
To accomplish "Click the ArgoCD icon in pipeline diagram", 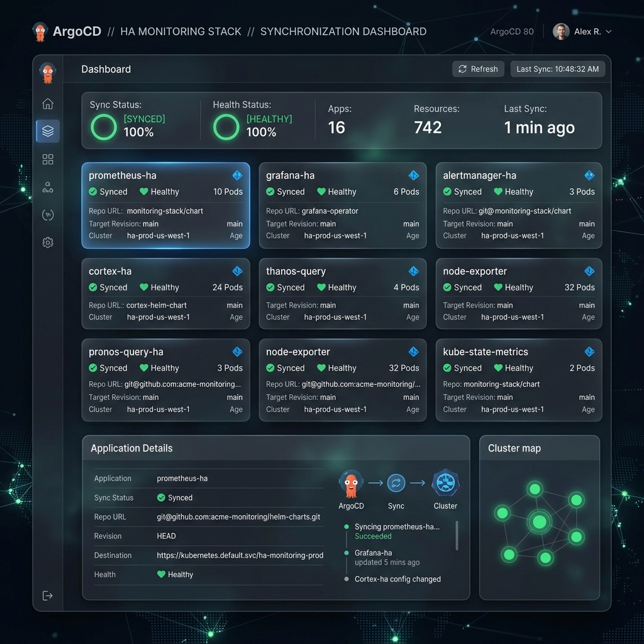I will tap(351, 484).
